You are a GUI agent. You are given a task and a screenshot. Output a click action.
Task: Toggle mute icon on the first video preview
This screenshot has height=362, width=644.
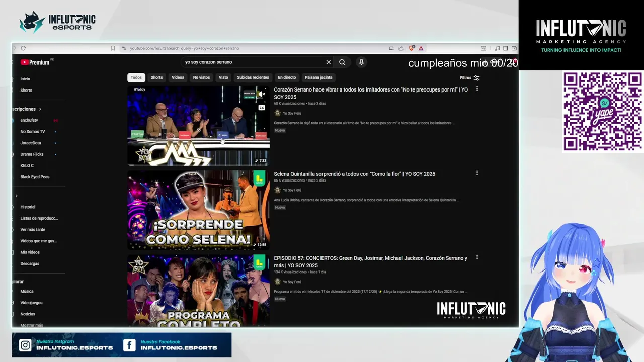pos(262,94)
